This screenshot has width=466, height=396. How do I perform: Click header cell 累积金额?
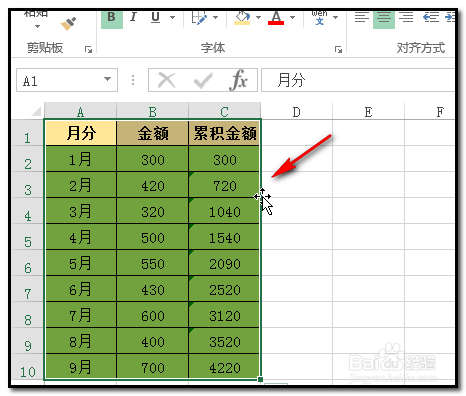224,133
